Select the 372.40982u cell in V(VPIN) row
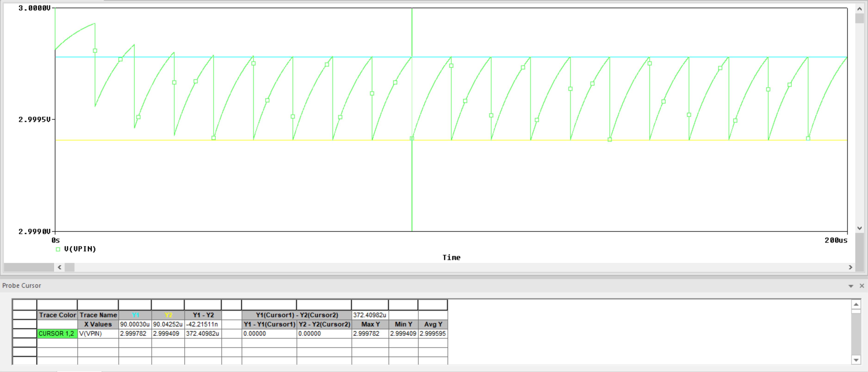 click(203, 334)
